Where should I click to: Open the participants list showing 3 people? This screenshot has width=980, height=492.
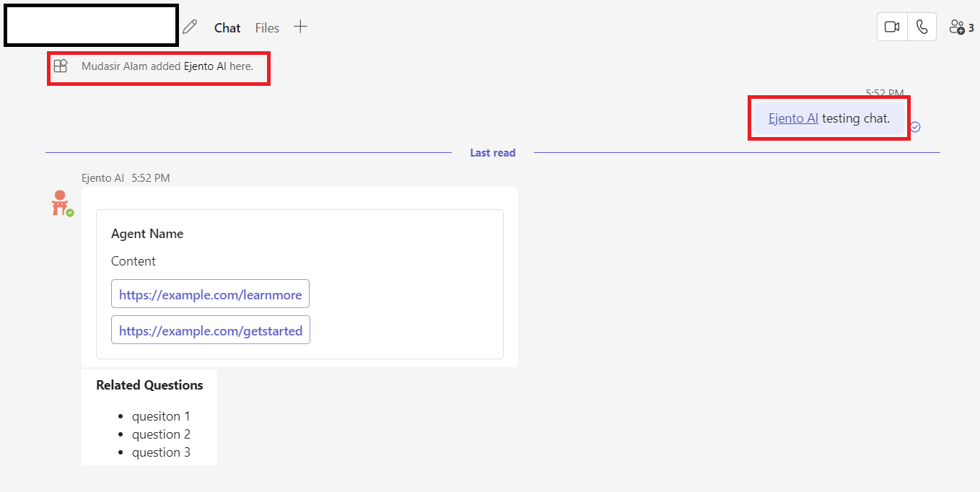[961, 27]
